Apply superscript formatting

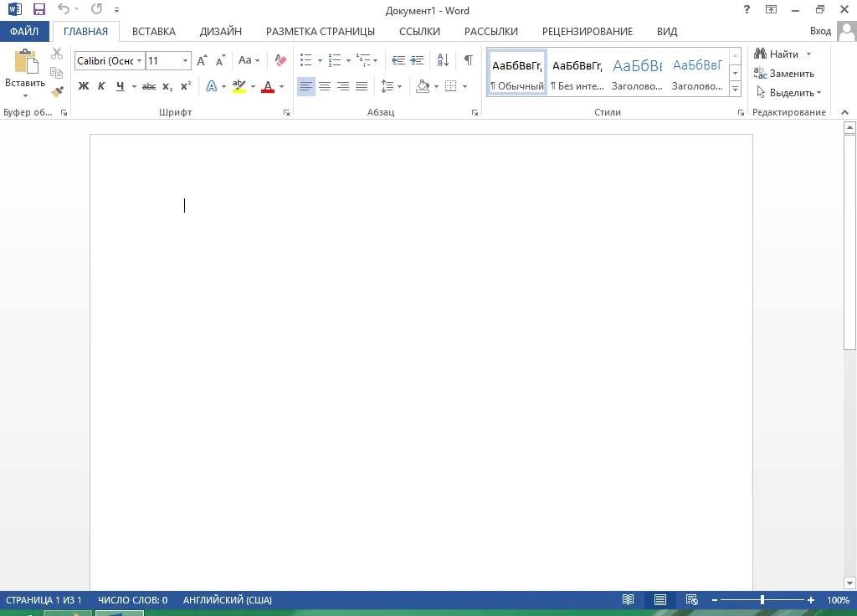tap(186, 86)
